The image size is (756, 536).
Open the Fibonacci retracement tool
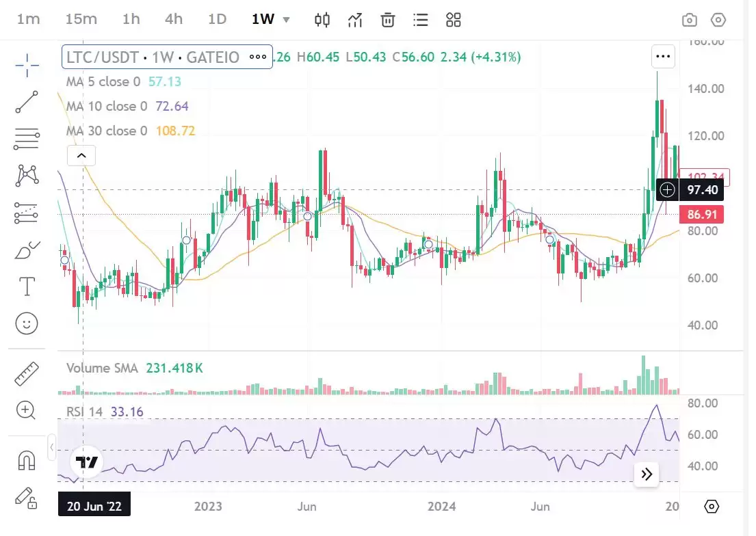(x=27, y=139)
